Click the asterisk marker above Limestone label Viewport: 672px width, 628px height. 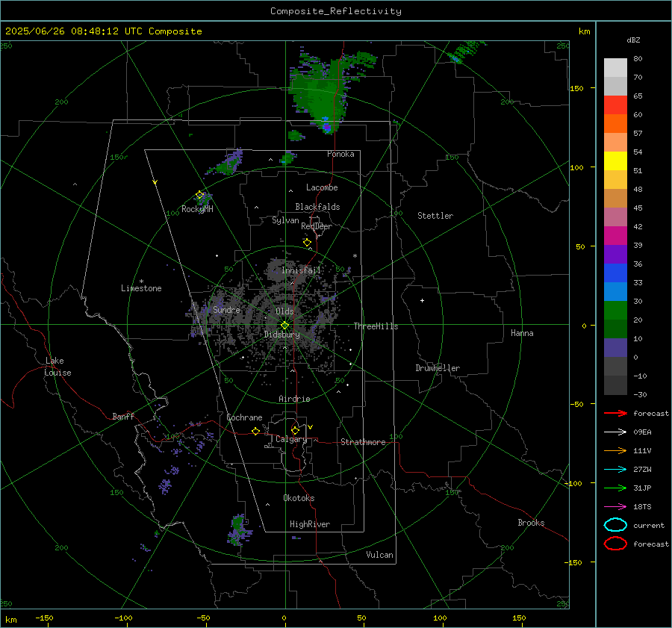click(x=141, y=282)
